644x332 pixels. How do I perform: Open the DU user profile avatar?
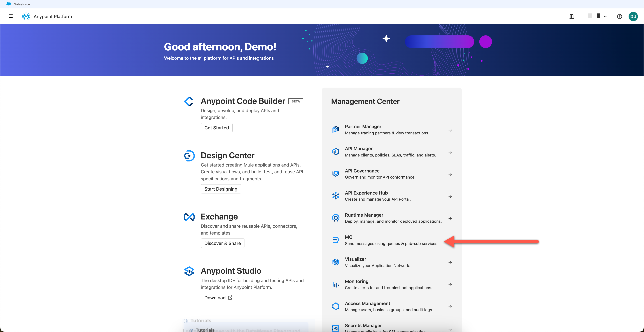[x=633, y=17]
